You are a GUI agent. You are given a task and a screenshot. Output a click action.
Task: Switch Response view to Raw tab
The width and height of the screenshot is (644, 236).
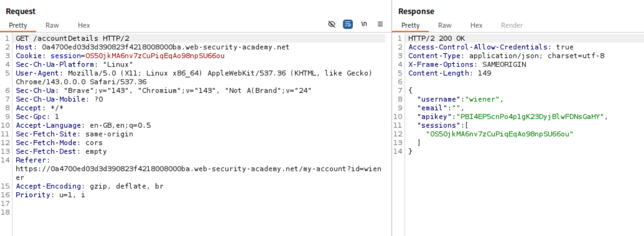[x=444, y=25]
